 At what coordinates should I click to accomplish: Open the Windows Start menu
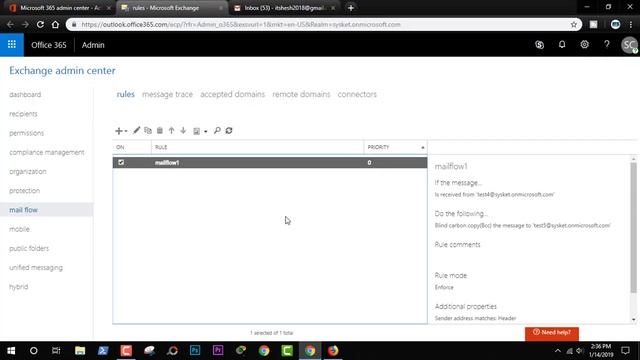11,351
